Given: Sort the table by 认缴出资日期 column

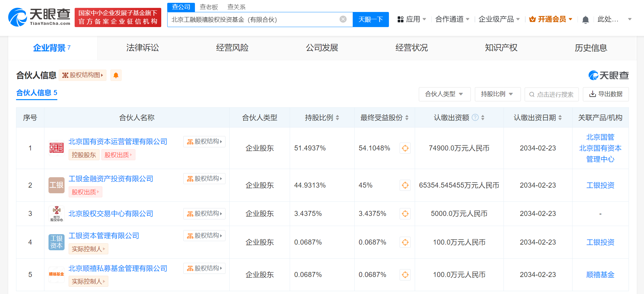Looking at the screenshot, I should click(x=560, y=118).
